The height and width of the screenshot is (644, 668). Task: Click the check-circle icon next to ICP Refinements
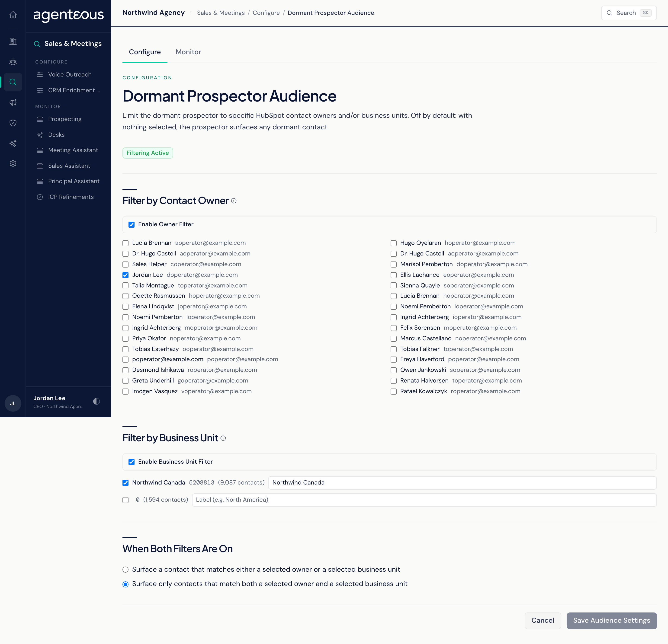(40, 197)
